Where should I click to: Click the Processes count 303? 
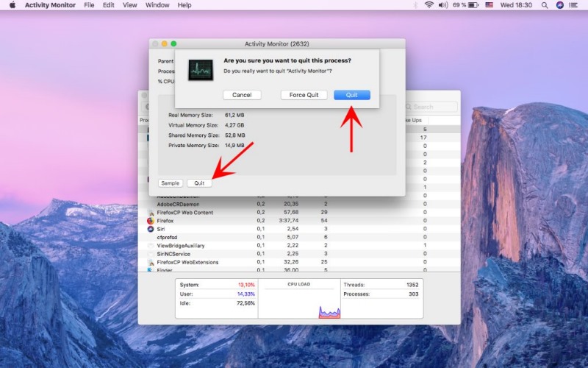(413, 294)
